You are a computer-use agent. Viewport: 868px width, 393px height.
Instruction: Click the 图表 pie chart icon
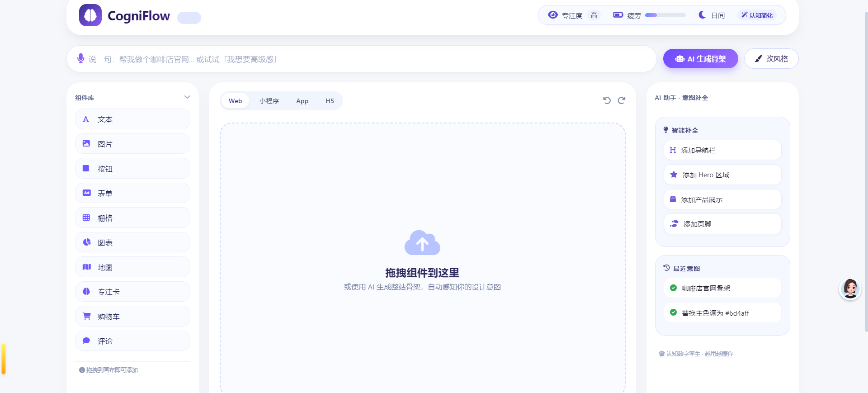click(87, 242)
